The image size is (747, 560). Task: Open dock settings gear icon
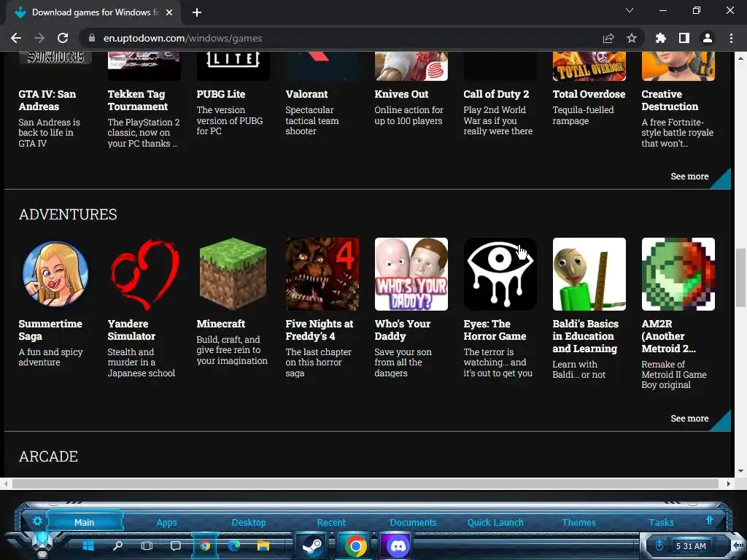[38, 521]
